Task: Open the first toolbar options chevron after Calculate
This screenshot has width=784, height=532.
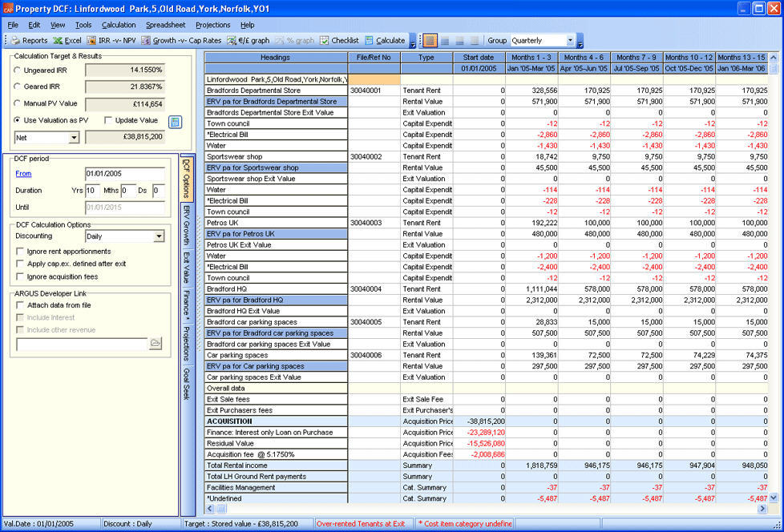Action: [413, 41]
